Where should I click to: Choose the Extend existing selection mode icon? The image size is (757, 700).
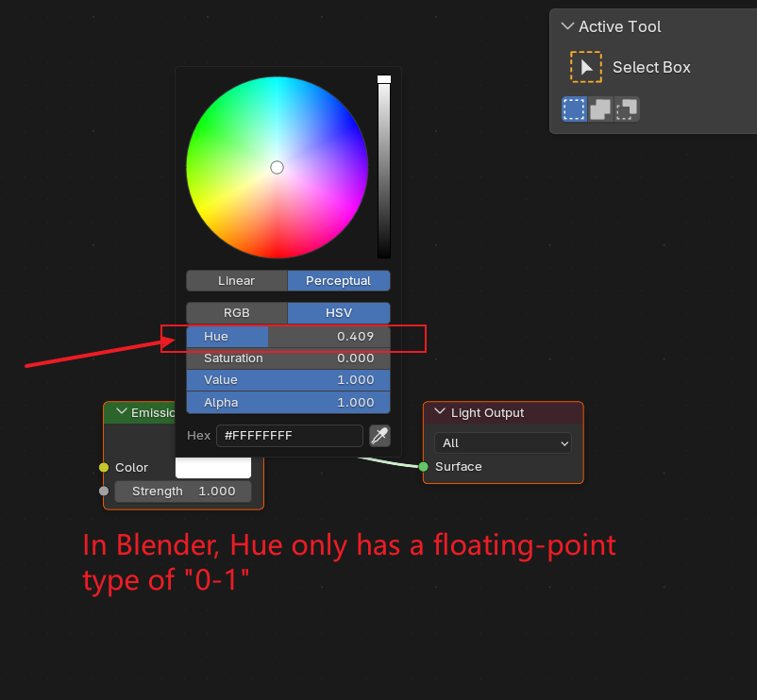pos(600,109)
